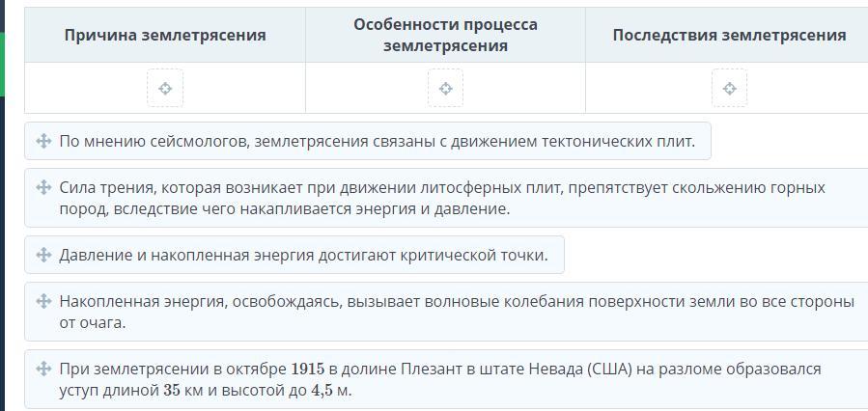Click drop target icon under Последствия землетрясения

729,89
